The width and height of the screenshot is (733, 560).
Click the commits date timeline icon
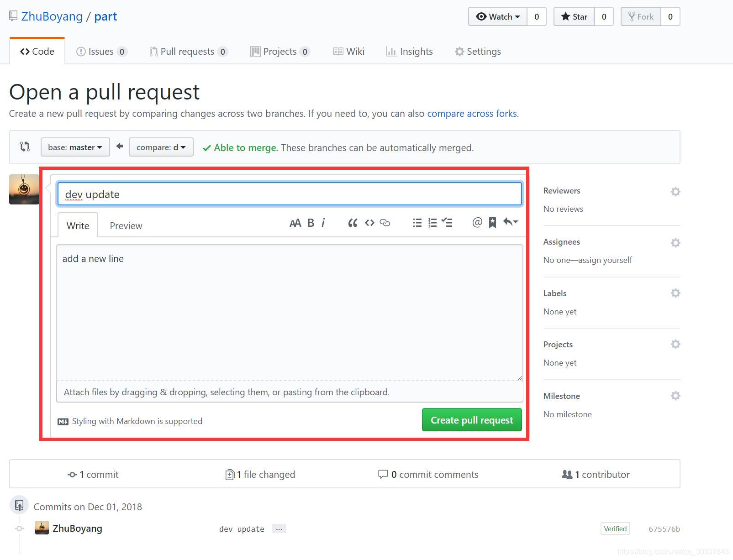click(x=19, y=505)
